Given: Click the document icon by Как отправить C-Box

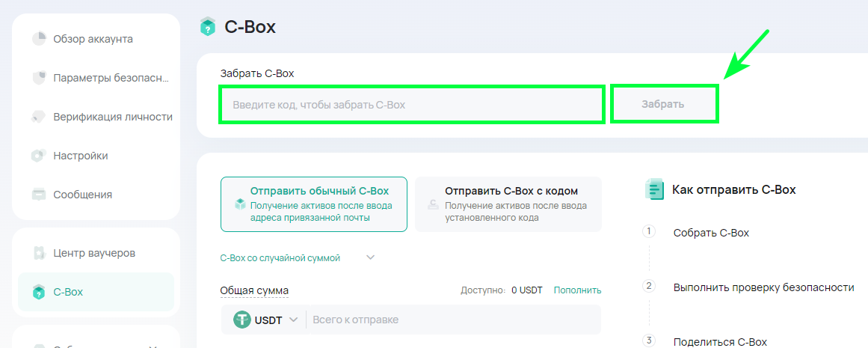Looking at the screenshot, I should click(654, 189).
